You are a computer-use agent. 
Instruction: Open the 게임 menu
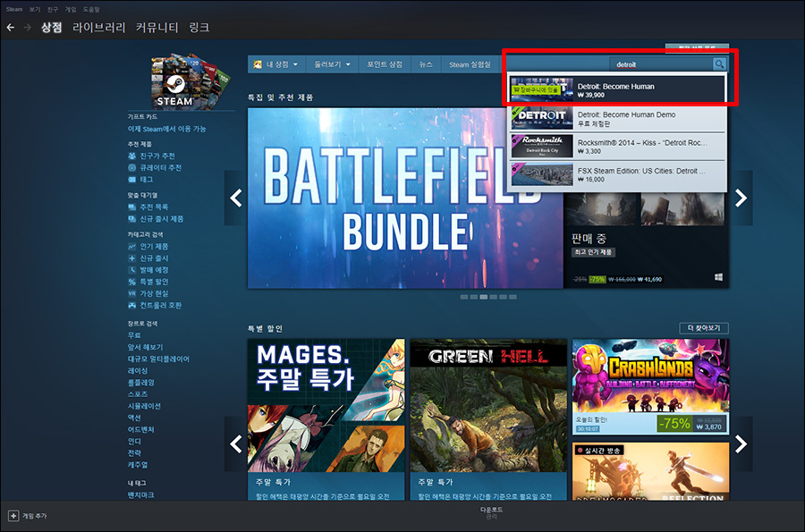click(x=71, y=9)
